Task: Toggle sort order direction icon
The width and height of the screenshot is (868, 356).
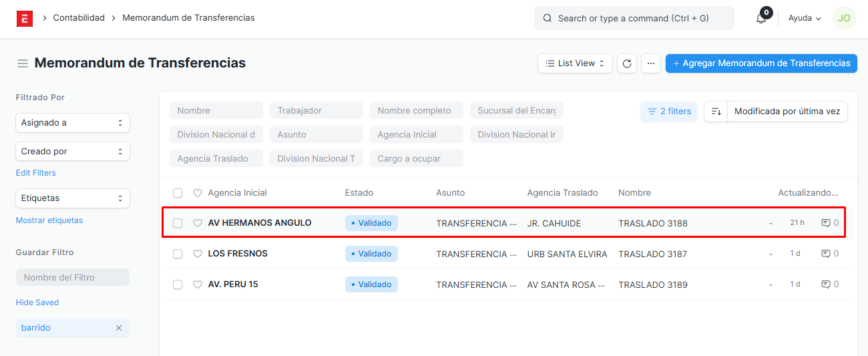Action: [716, 112]
